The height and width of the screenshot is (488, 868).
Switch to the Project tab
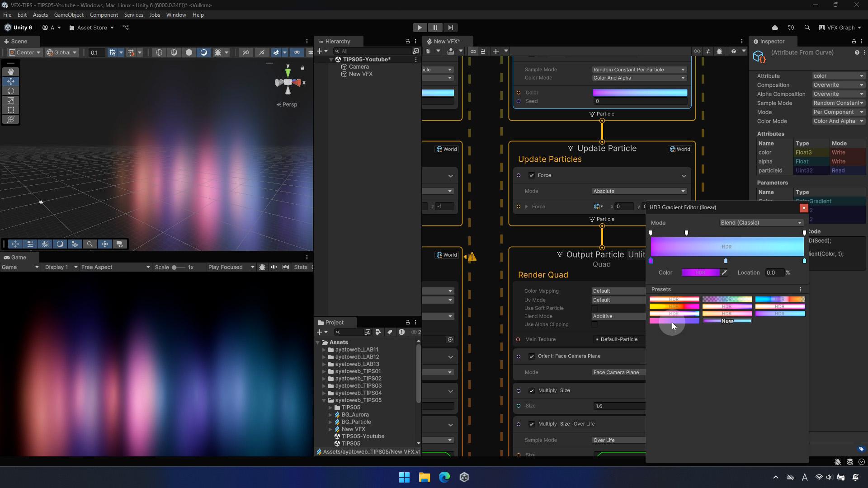pos(334,323)
